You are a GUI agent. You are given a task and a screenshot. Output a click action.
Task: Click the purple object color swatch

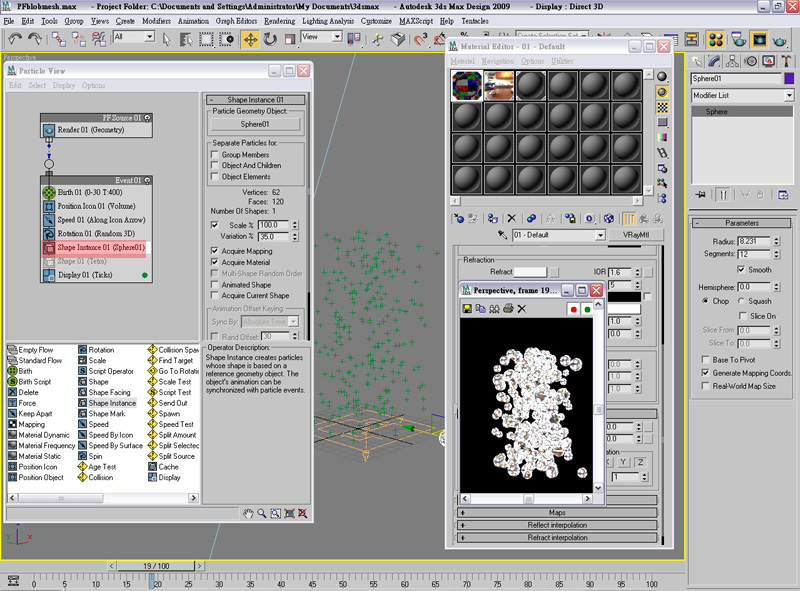[x=789, y=78]
